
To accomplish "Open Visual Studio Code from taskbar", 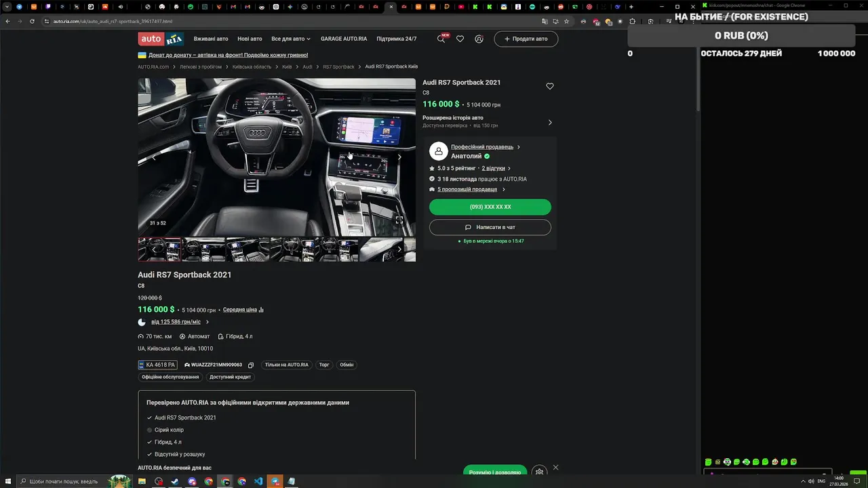I will (x=258, y=481).
